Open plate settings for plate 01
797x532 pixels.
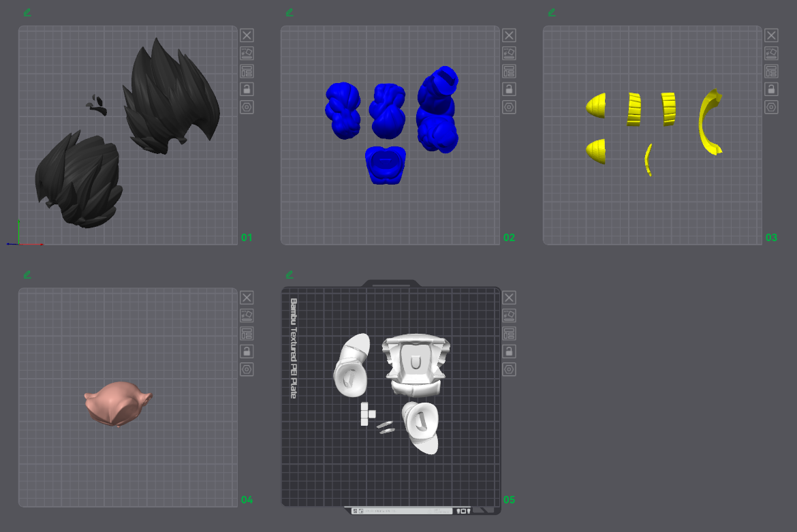click(x=247, y=107)
